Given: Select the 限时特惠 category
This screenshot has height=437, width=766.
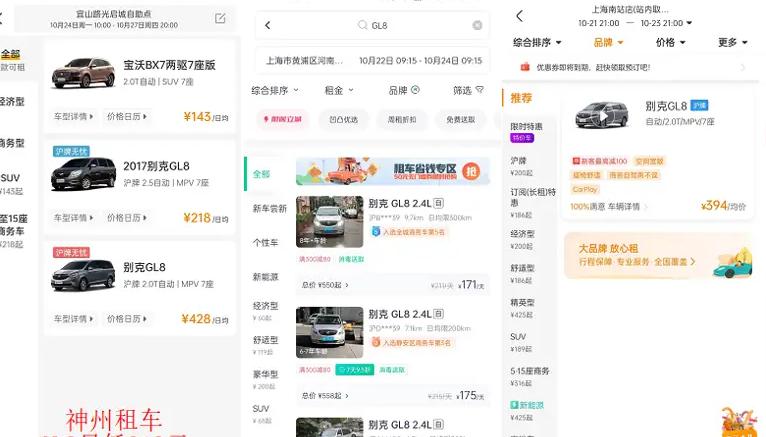Looking at the screenshot, I should (526, 132).
